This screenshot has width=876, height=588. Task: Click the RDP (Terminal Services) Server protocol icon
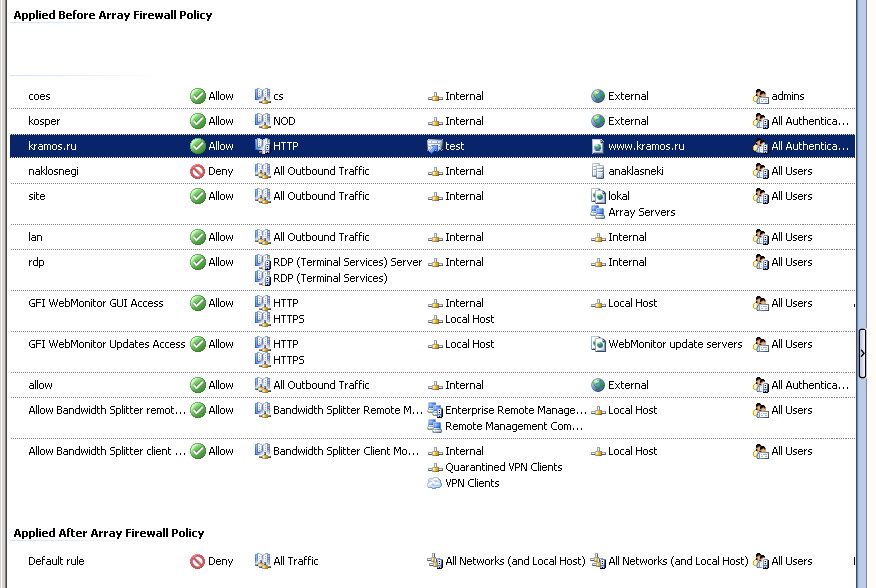263,262
